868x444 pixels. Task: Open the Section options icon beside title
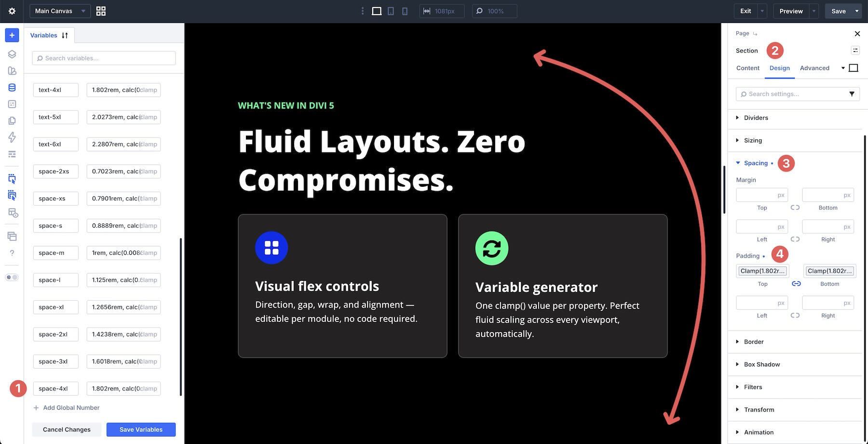tap(855, 50)
